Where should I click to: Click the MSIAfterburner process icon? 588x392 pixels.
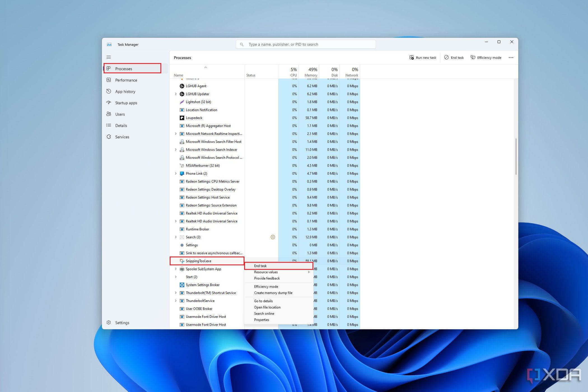coord(182,165)
